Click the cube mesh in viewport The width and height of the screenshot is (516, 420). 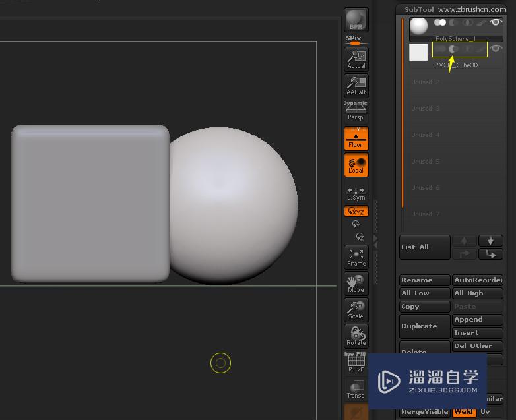tap(90, 203)
